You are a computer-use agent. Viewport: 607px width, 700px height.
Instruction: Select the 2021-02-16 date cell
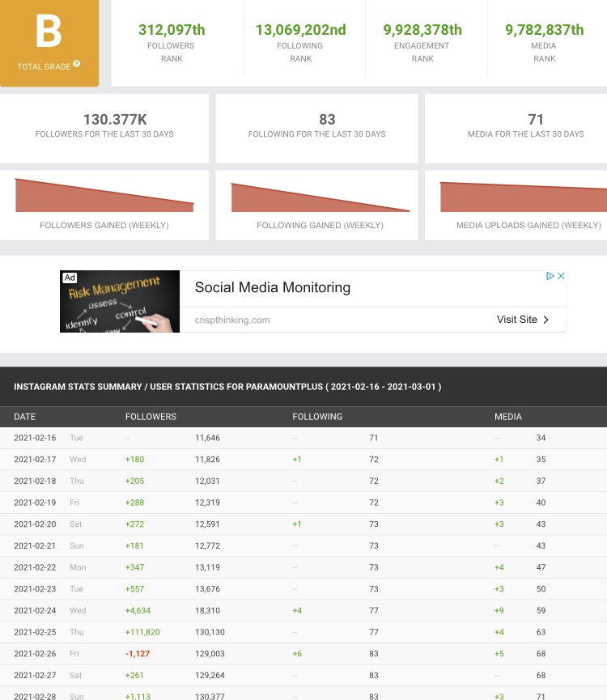pyautogui.click(x=35, y=438)
